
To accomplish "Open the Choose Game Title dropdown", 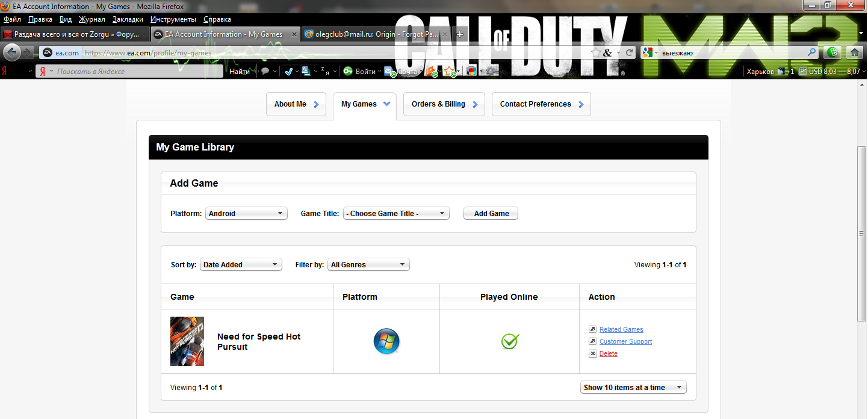I will click(396, 213).
